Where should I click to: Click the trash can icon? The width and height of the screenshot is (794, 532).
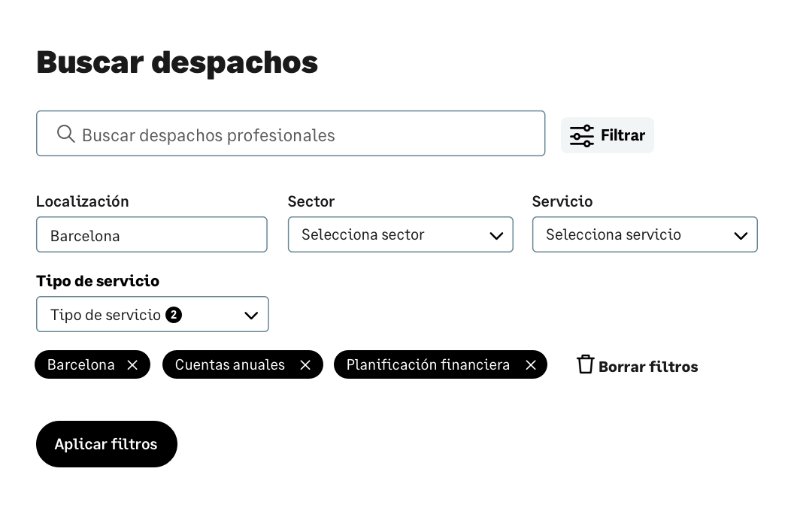tap(585, 364)
